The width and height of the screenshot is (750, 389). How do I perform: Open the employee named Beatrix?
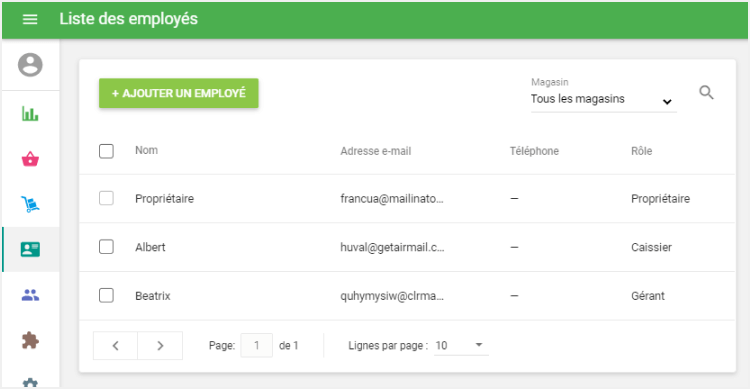[x=153, y=296]
